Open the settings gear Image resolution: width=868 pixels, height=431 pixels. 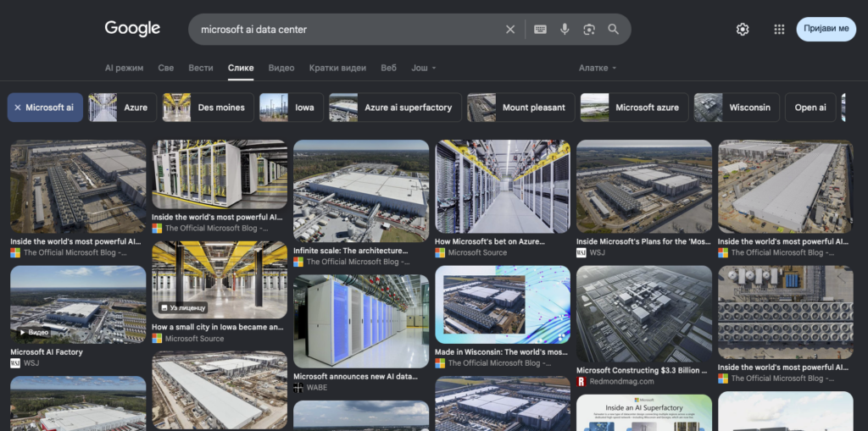click(743, 30)
